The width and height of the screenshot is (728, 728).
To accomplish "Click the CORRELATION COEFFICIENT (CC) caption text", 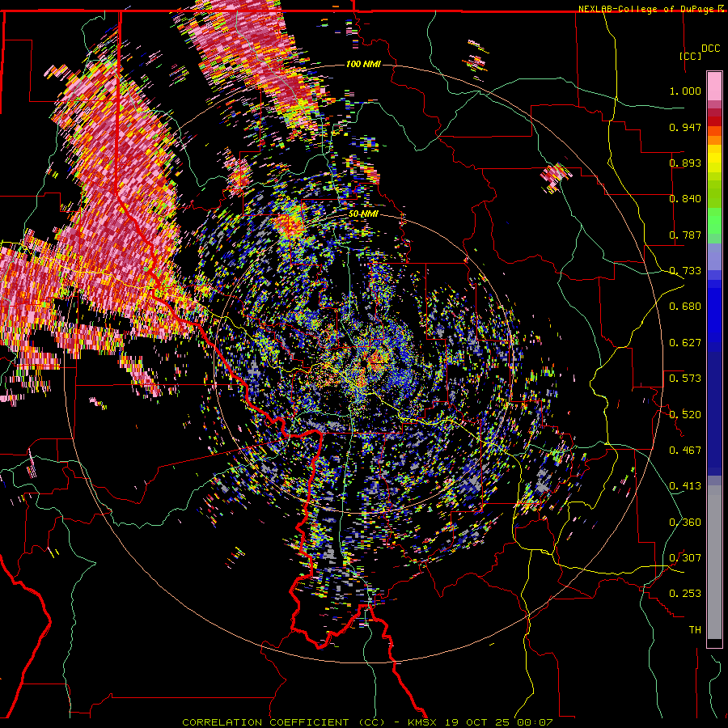I will tap(284, 722).
